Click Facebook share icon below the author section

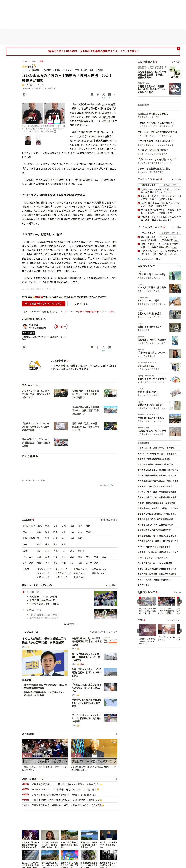point(98,347)
